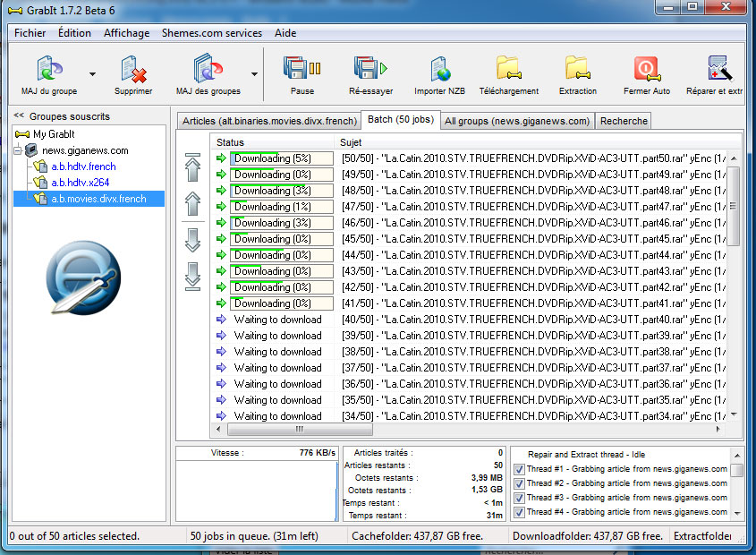Click the Supprimer delete icon
This screenshot has height=555, width=756.
pyautogui.click(x=133, y=69)
